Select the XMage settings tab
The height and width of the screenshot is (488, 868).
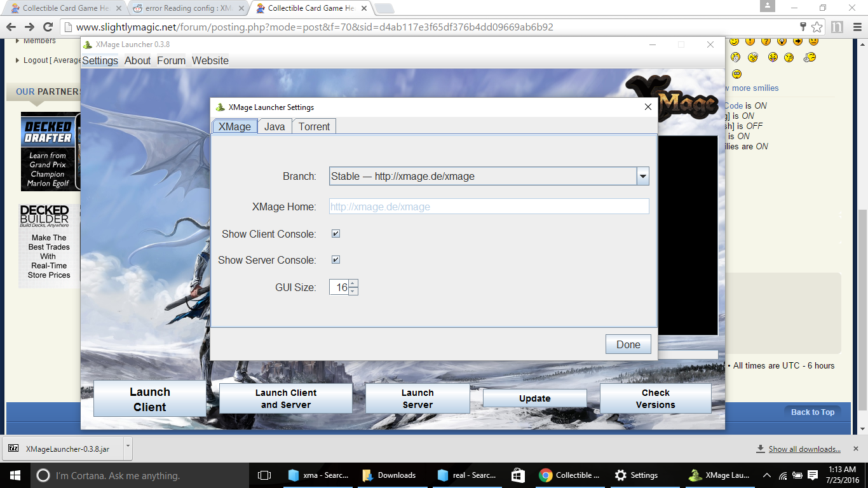(x=234, y=126)
